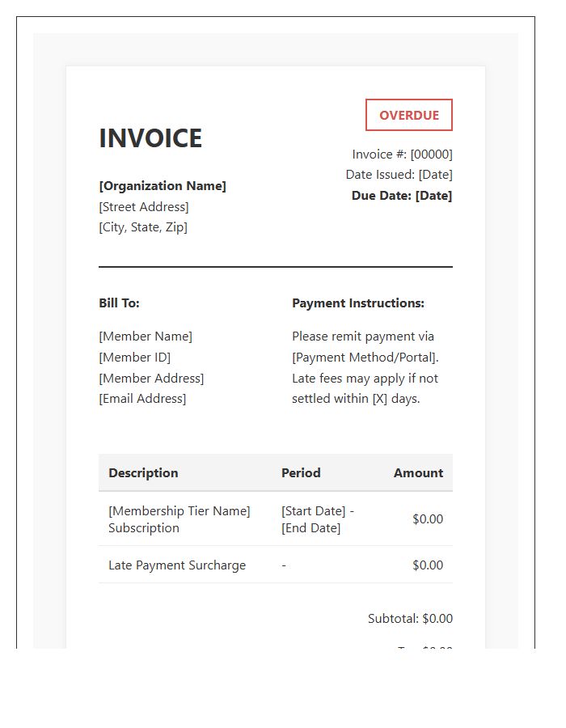Click the Amount column header
This screenshot has width=566, height=728.
point(419,472)
